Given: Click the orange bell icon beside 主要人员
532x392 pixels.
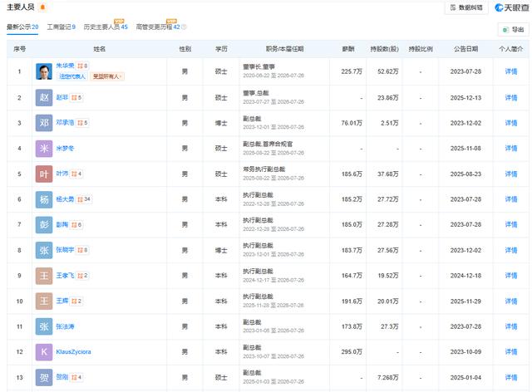Looking at the screenshot, I should click(42, 7).
